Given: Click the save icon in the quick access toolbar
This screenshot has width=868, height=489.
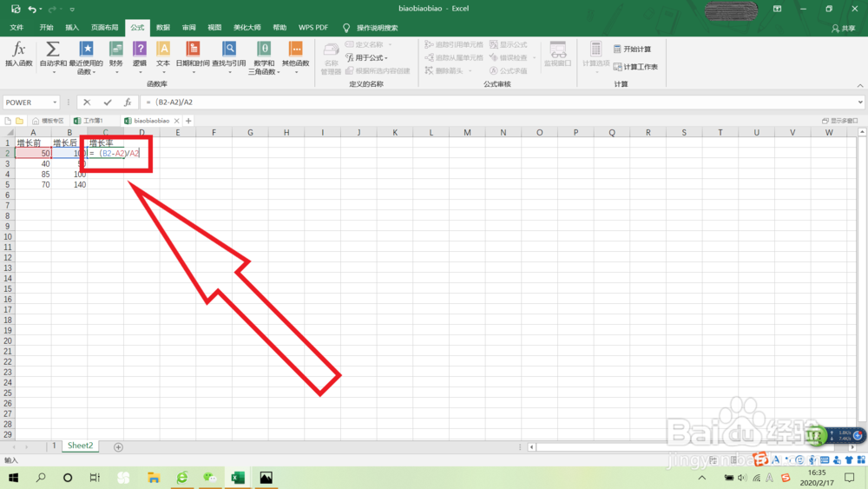Looking at the screenshot, I should pos(16,9).
